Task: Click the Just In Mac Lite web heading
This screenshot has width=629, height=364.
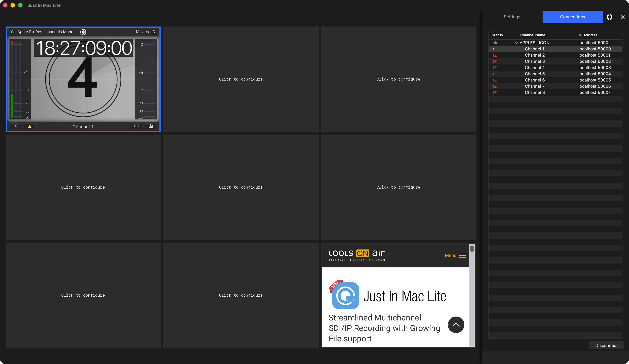Action: 405,296
